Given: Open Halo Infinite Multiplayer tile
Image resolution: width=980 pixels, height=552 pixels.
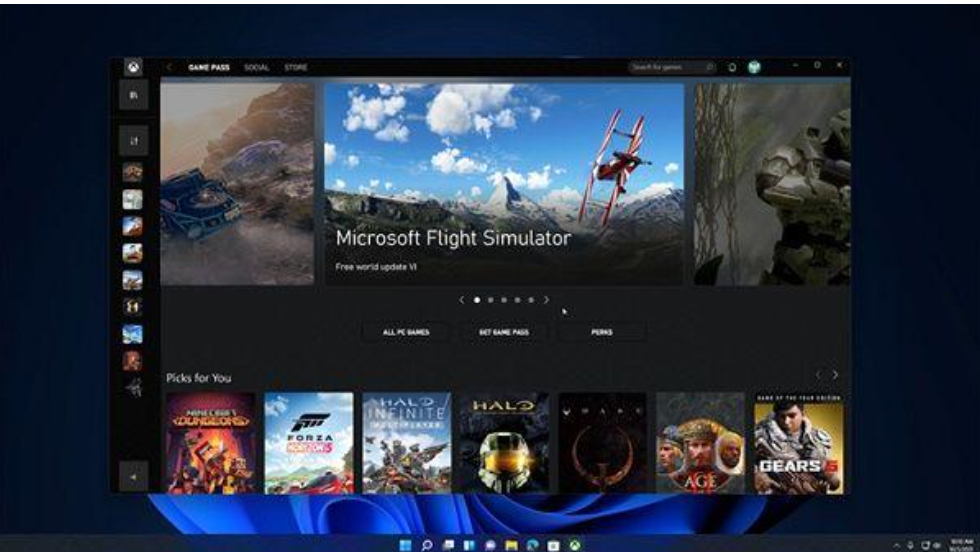Looking at the screenshot, I should point(407,443).
